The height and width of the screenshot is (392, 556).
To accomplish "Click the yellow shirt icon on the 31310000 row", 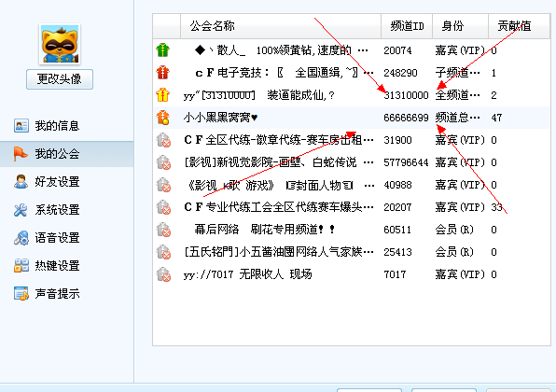I will pos(162,95).
